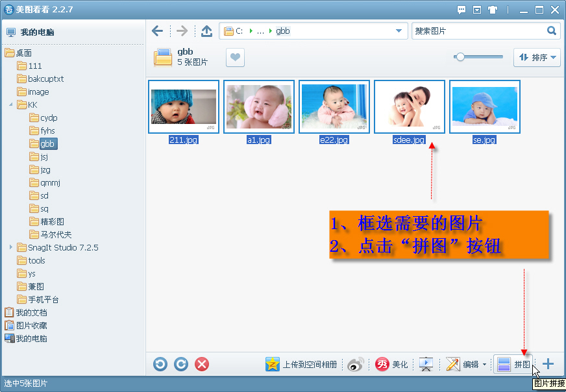Click the 上传到空间相册 label
The height and width of the screenshot is (392, 566).
[310, 365]
